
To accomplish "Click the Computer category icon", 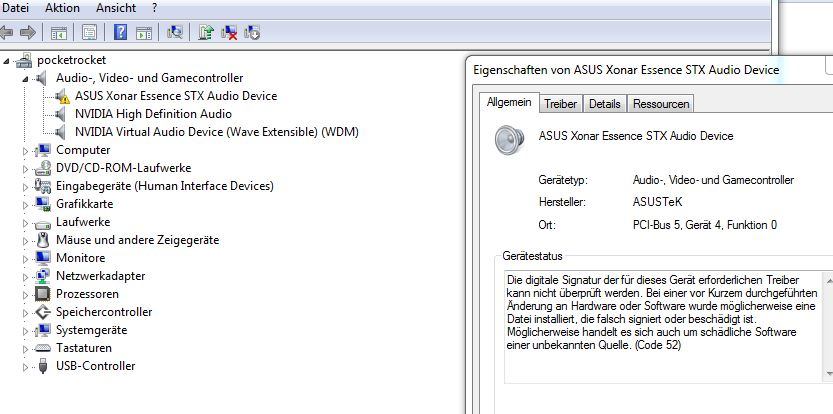I will [42, 150].
